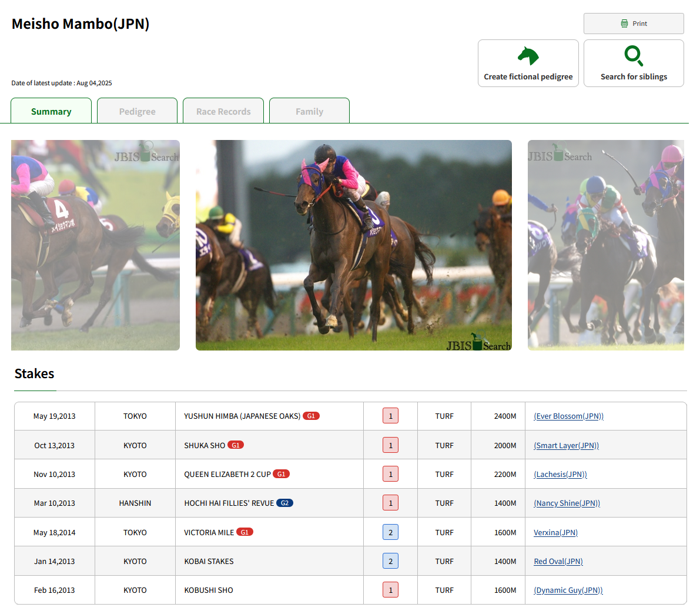This screenshot has width=700, height=614.
Task: Click the G1 badge beside Yushun Himba
Action: tap(311, 416)
